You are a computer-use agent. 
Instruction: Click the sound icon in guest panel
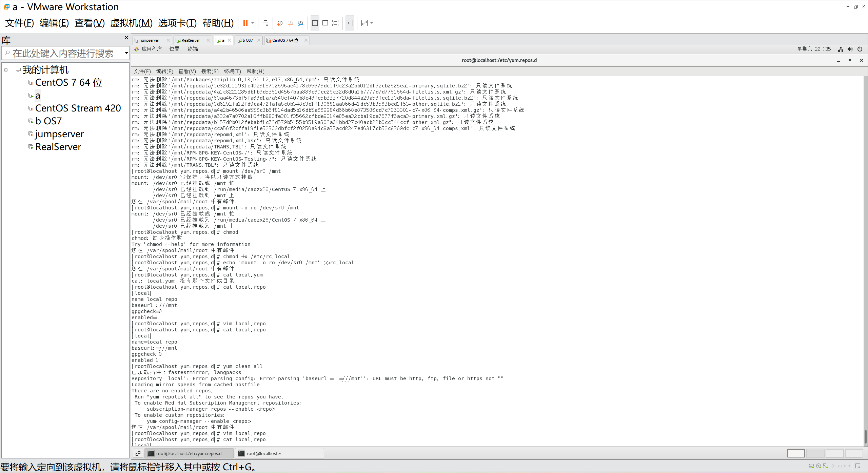point(850,49)
